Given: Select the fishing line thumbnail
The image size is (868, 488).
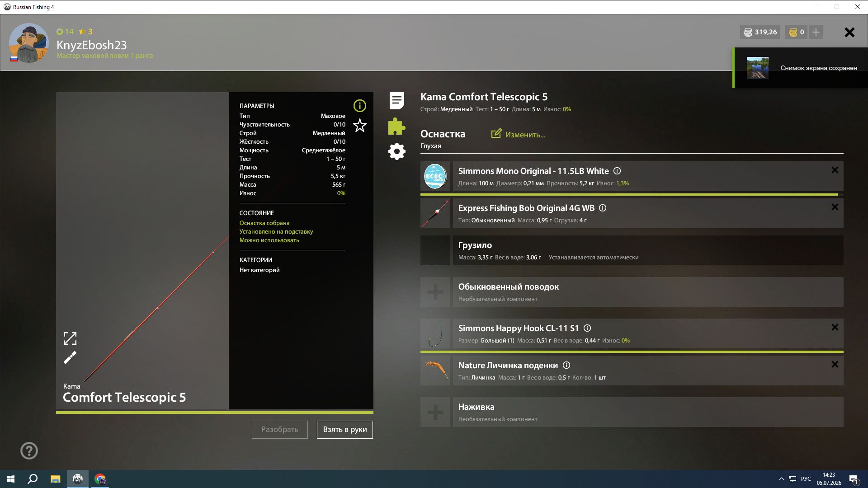Looking at the screenshot, I should [435, 176].
